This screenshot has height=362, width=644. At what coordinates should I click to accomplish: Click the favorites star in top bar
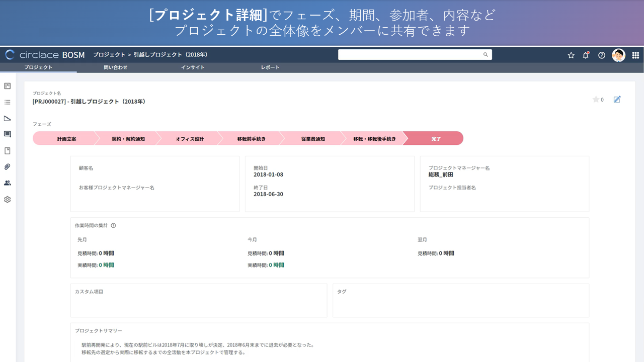[571, 55]
